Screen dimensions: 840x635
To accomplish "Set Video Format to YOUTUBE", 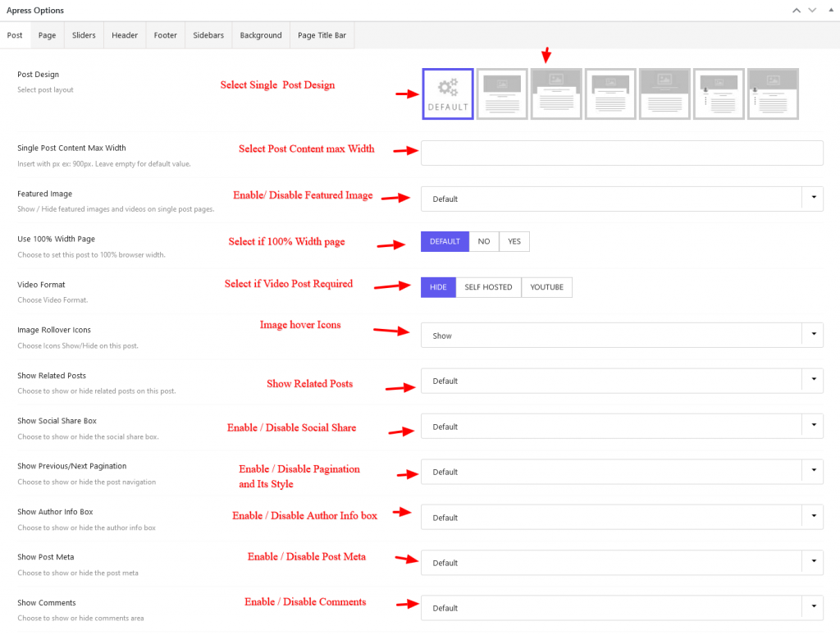I will point(546,287).
